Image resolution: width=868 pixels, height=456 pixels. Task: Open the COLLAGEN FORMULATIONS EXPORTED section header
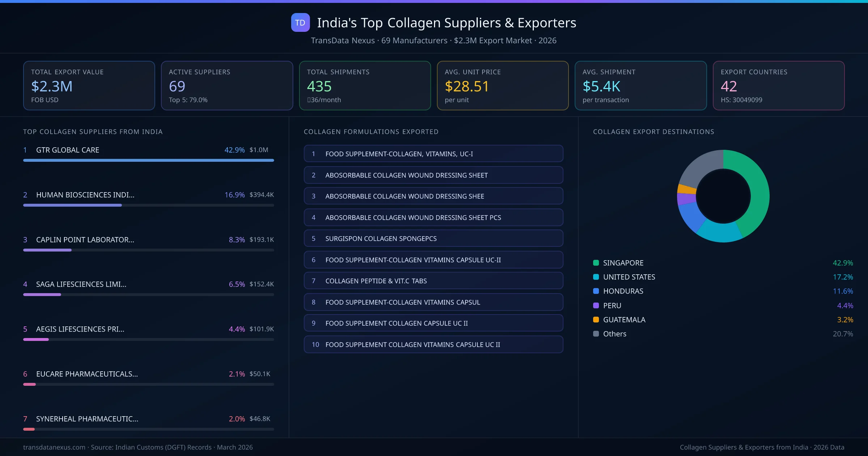click(x=371, y=132)
